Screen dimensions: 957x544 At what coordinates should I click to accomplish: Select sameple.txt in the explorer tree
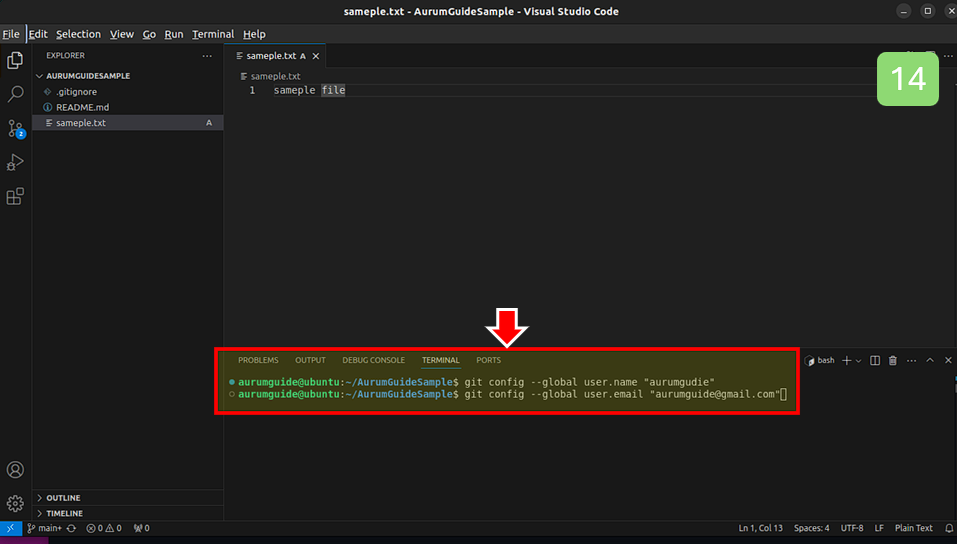coord(128,123)
